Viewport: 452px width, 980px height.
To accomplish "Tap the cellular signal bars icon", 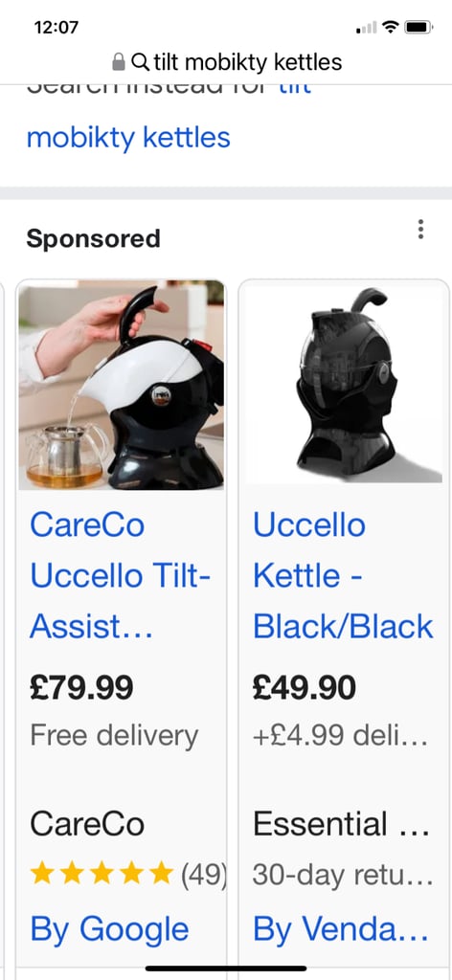I will 367,27.
